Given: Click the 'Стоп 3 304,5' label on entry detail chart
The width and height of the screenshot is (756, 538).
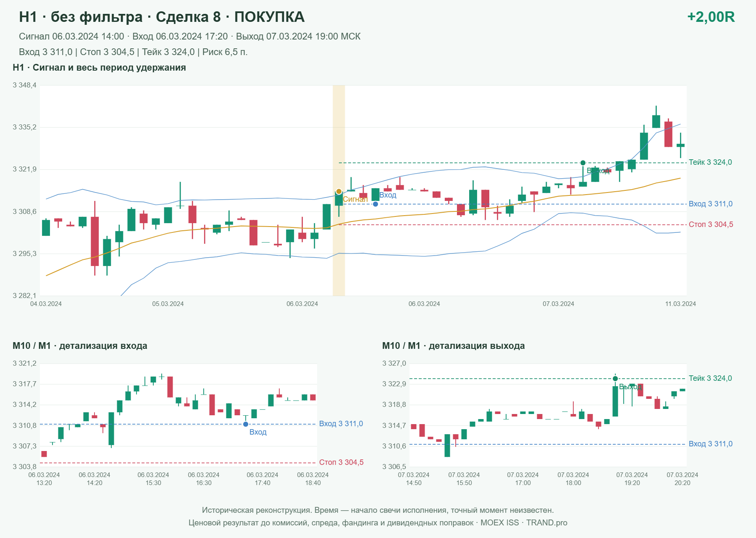Looking at the screenshot, I should point(341,462).
